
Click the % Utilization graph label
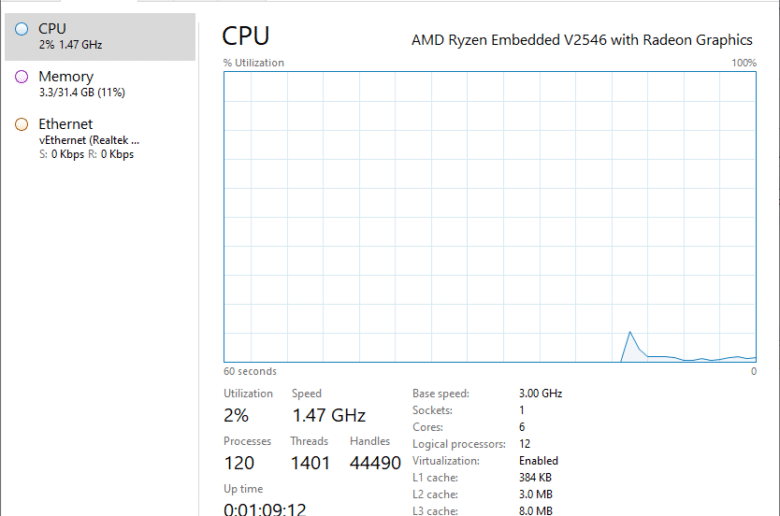pos(254,63)
